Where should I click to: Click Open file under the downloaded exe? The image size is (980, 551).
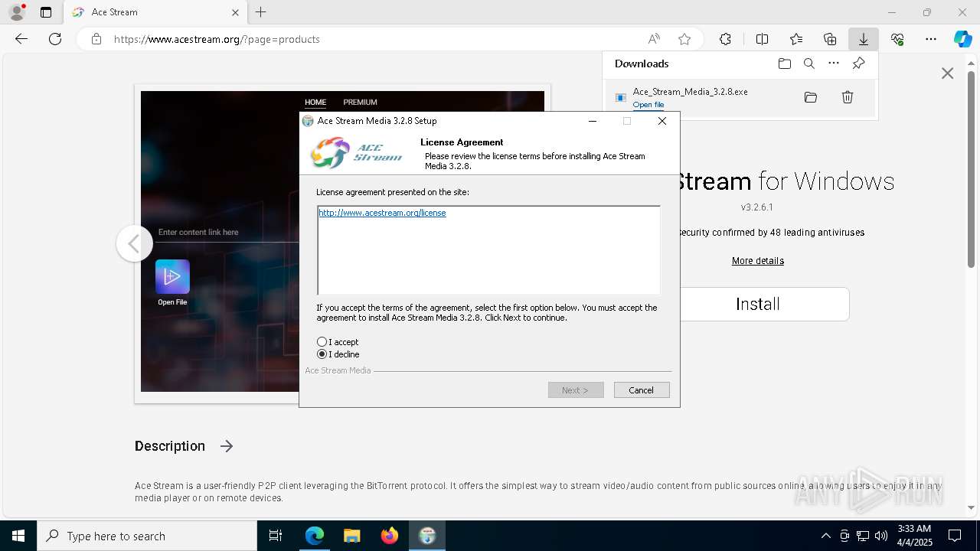click(648, 105)
